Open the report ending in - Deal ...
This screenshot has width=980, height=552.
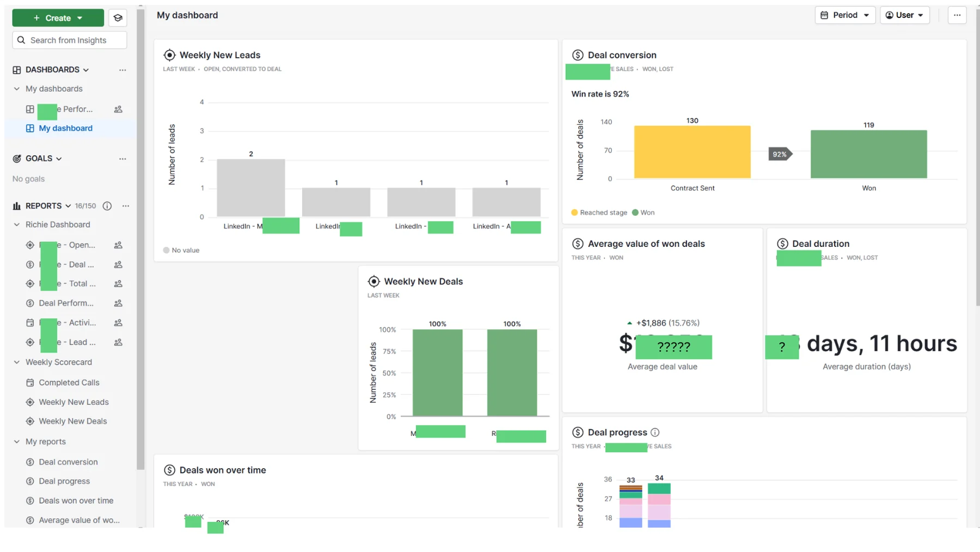67,264
